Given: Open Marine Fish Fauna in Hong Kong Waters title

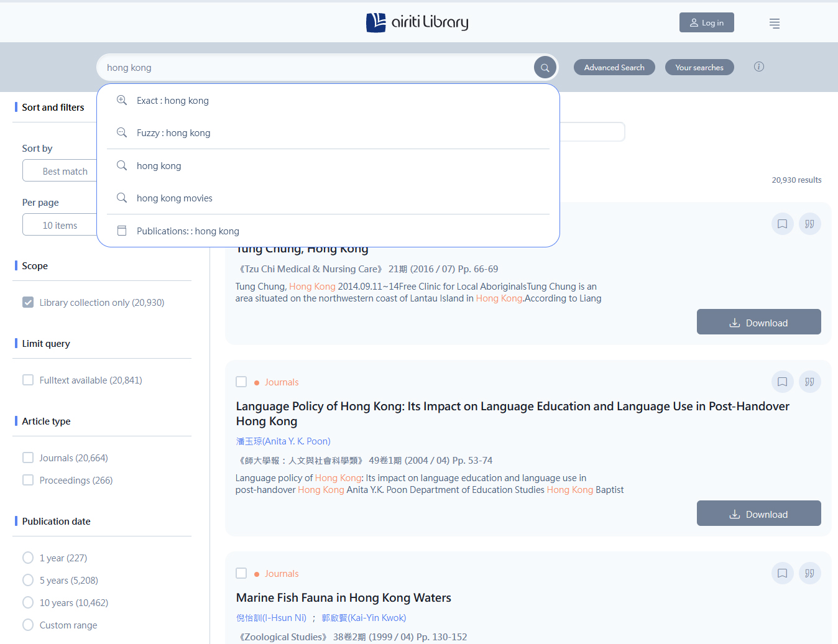Looking at the screenshot, I should tap(344, 597).
